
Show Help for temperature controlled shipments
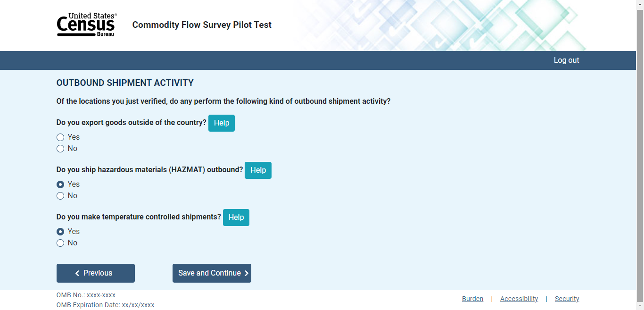pyautogui.click(x=236, y=218)
